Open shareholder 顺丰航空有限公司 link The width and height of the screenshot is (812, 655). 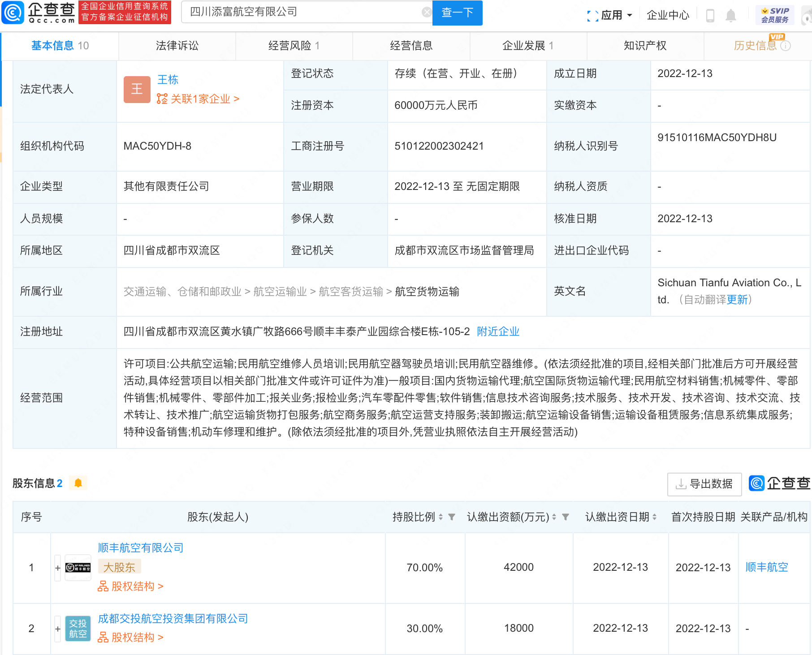click(141, 548)
